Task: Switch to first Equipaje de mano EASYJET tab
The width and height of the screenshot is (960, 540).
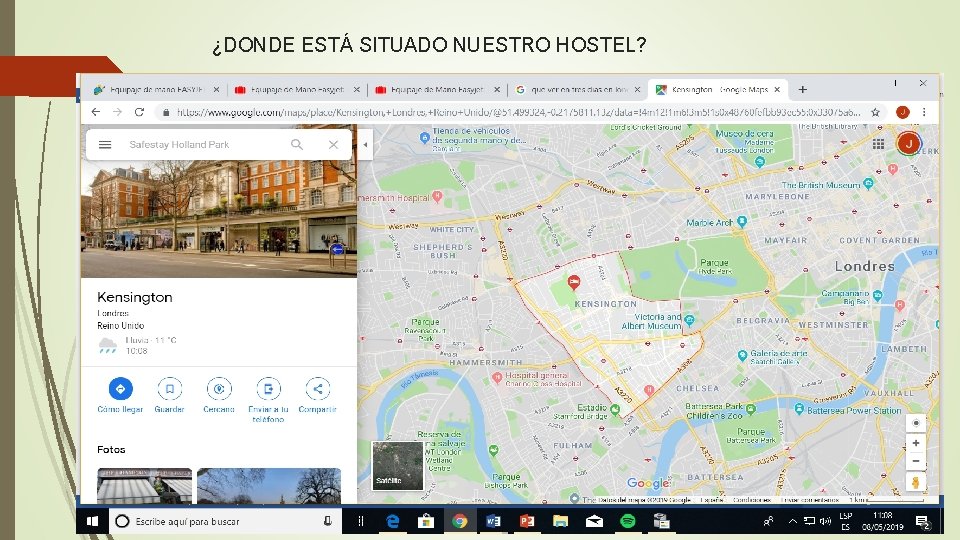Action: click(x=156, y=89)
